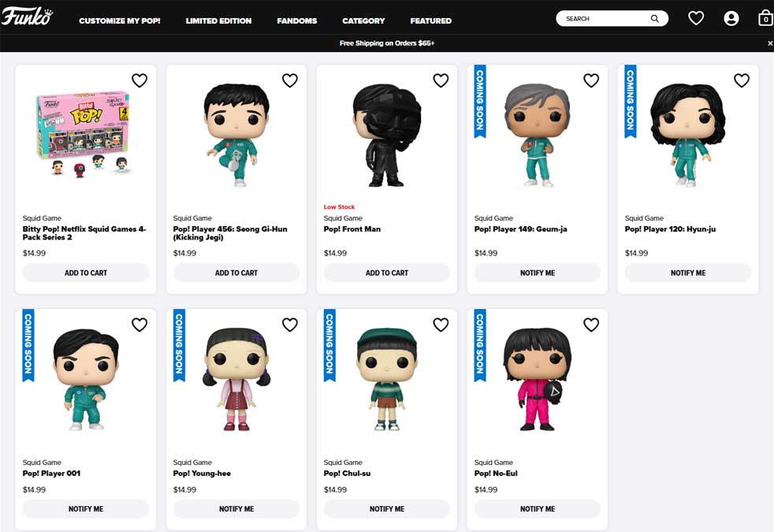Favorite the Bitty Pop! 4-Pack with heart
The image size is (774, 532).
140,80
